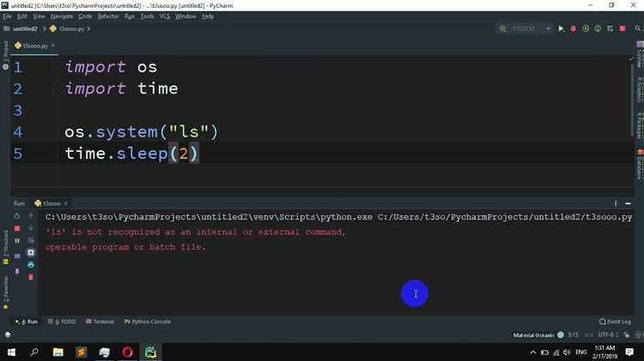Open Sublime Text from the taskbar

pyautogui.click(x=82, y=352)
